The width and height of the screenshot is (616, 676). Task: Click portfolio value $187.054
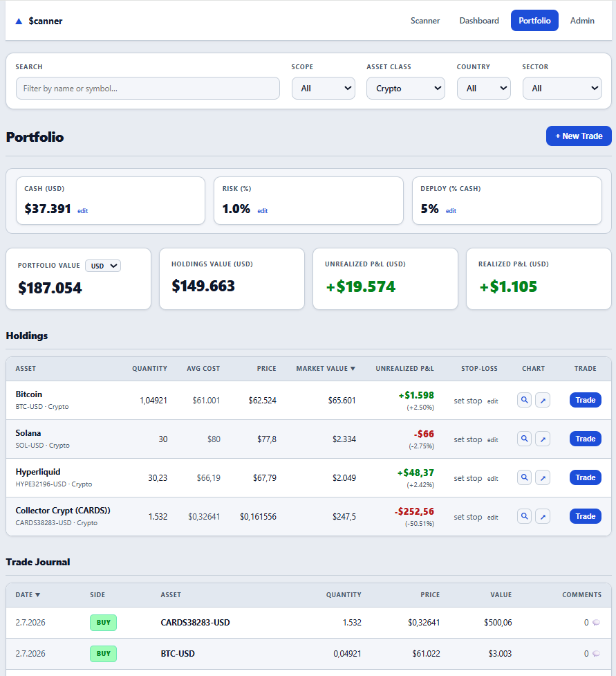(x=50, y=288)
